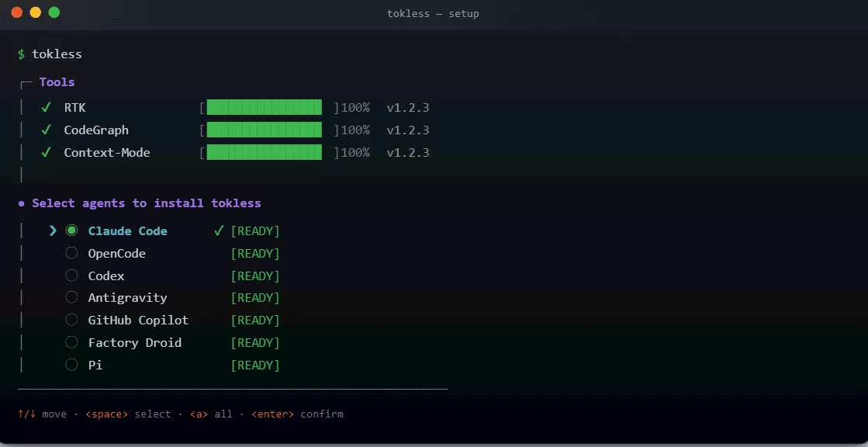Click the [READY] status next to GitHub Copilot

click(x=255, y=321)
